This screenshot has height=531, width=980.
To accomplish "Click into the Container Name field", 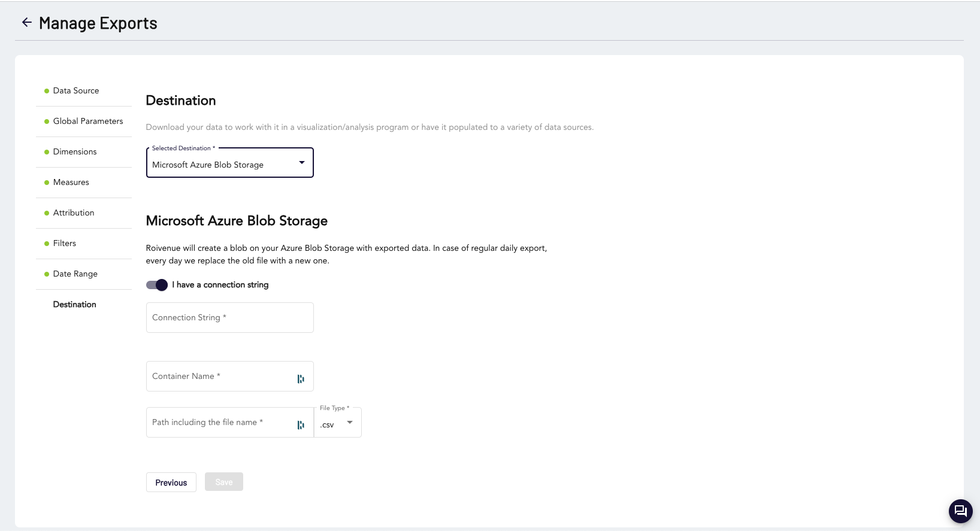I will [x=219, y=377].
